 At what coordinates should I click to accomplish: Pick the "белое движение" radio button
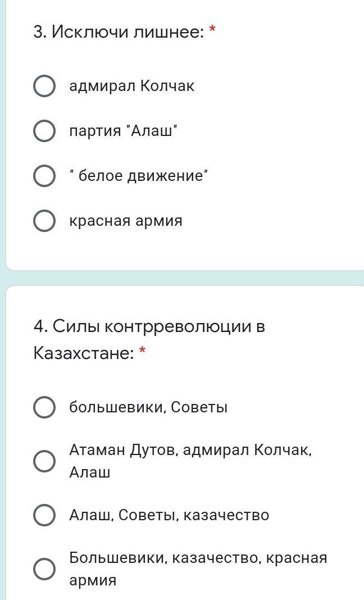point(44,176)
